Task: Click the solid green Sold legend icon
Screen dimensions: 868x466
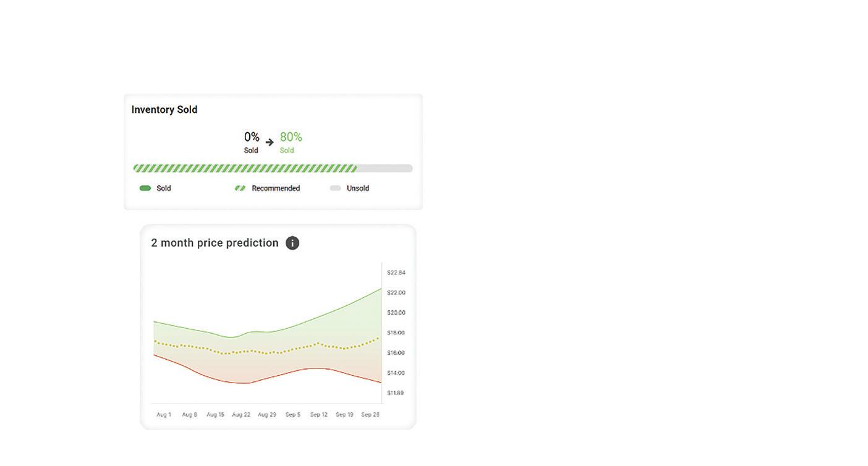Action: coord(145,189)
